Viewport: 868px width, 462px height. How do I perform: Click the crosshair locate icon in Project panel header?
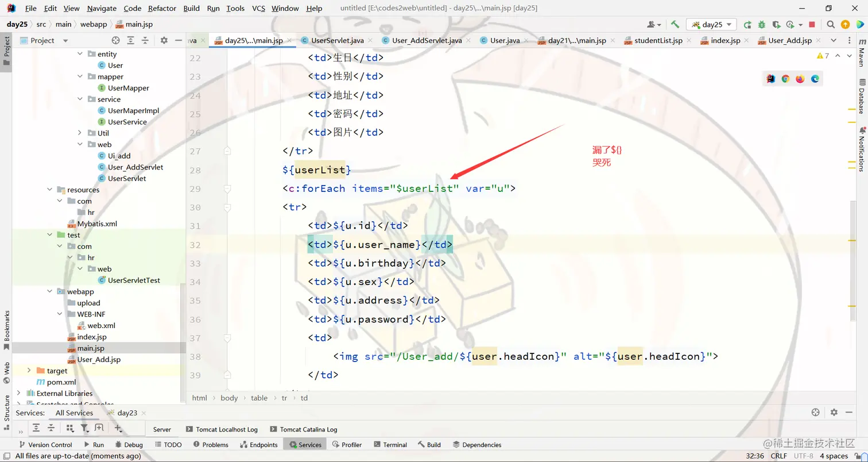[116, 40]
